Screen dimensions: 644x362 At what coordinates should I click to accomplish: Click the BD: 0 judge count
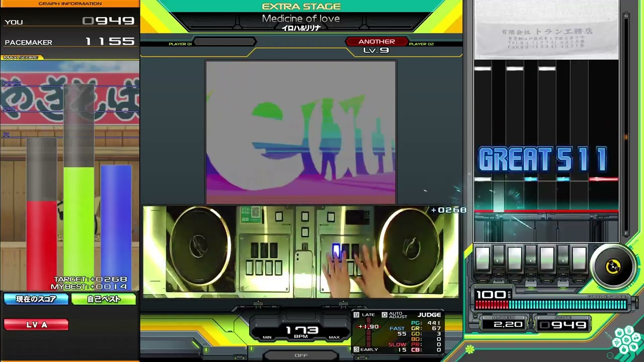tap(426, 339)
